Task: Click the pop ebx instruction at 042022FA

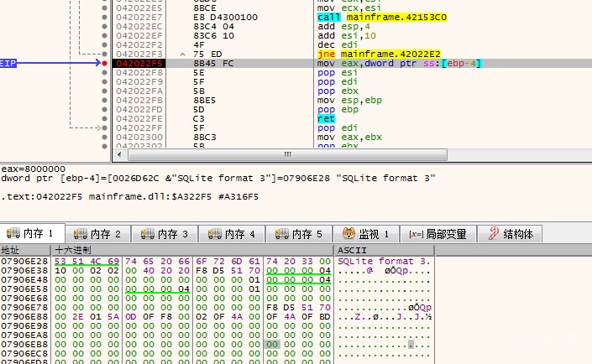Action: (x=338, y=91)
